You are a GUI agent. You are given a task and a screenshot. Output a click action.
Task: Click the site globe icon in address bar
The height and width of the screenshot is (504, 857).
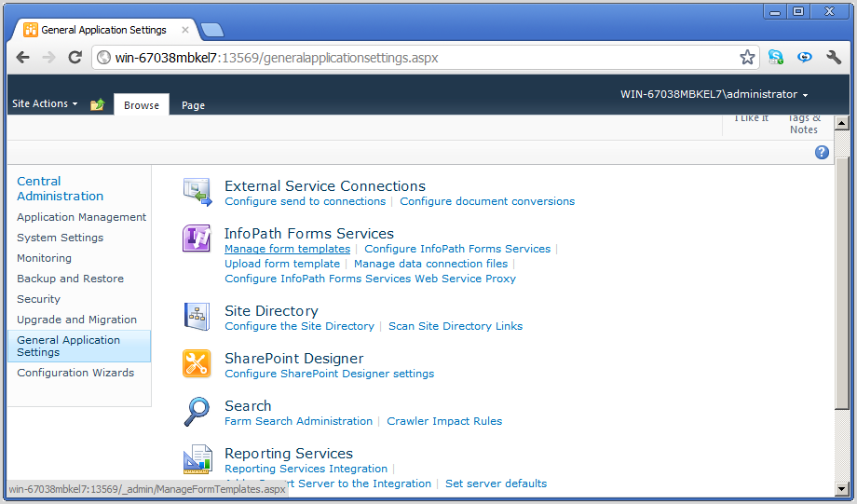click(103, 58)
